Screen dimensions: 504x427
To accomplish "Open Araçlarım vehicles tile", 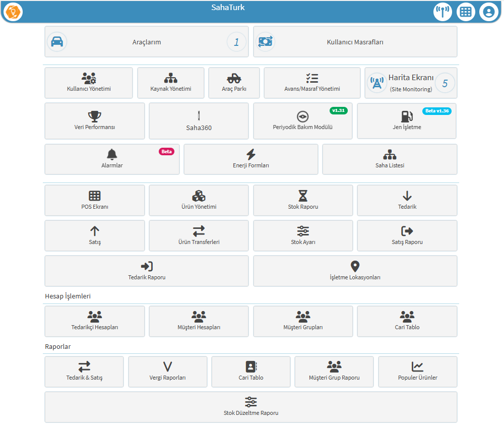I will (146, 42).
